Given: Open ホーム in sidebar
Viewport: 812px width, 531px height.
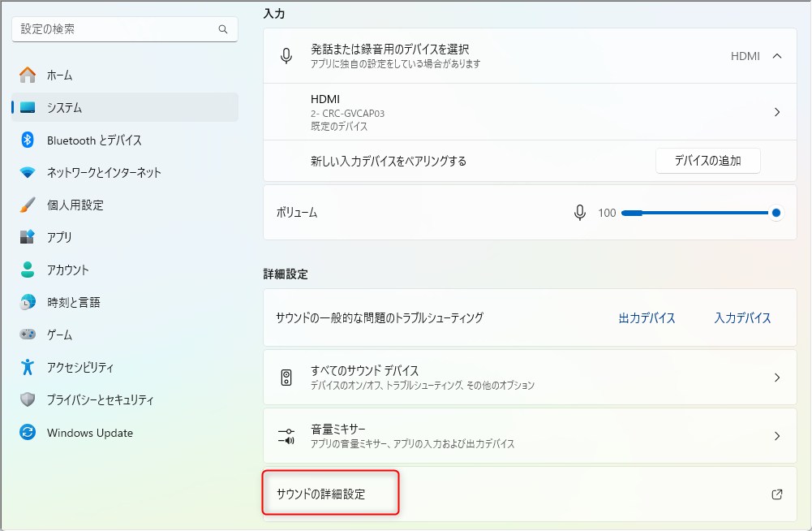Looking at the screenshot, I should click(x=125, y=76).
